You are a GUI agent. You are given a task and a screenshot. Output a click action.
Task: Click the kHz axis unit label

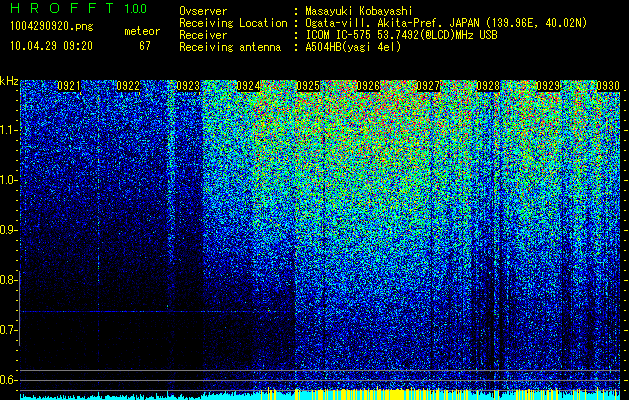tap(9, 81)
